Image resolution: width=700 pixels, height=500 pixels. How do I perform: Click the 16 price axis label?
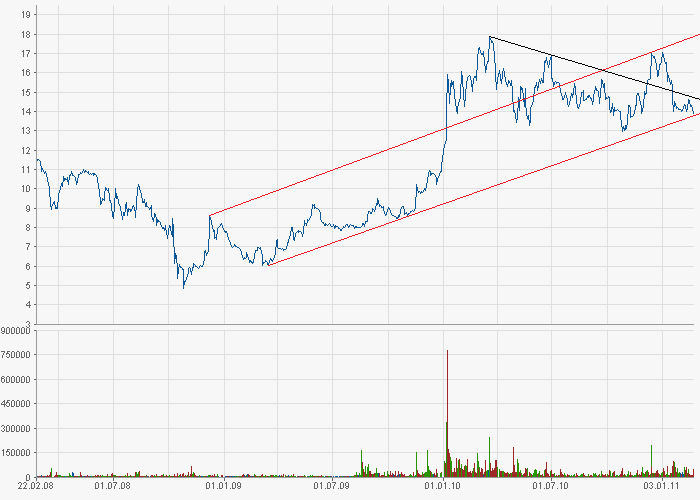tap(25, 73)
